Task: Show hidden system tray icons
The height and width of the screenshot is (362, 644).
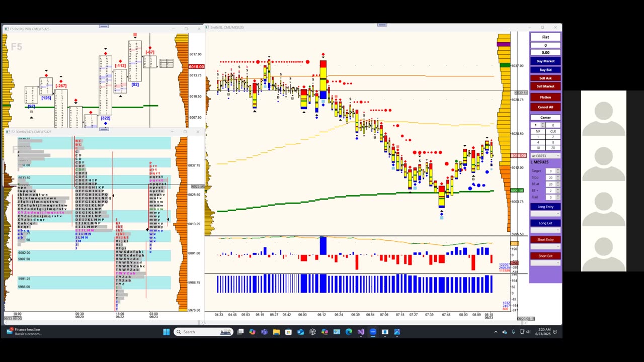Action: pyautogui.click(x=496, y=332)
